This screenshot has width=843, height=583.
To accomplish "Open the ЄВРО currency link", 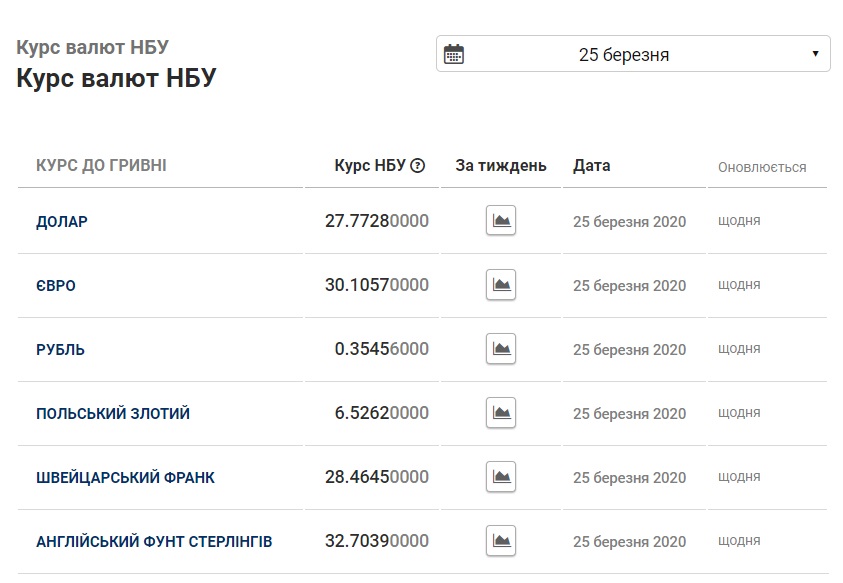I will coord(56,286).
